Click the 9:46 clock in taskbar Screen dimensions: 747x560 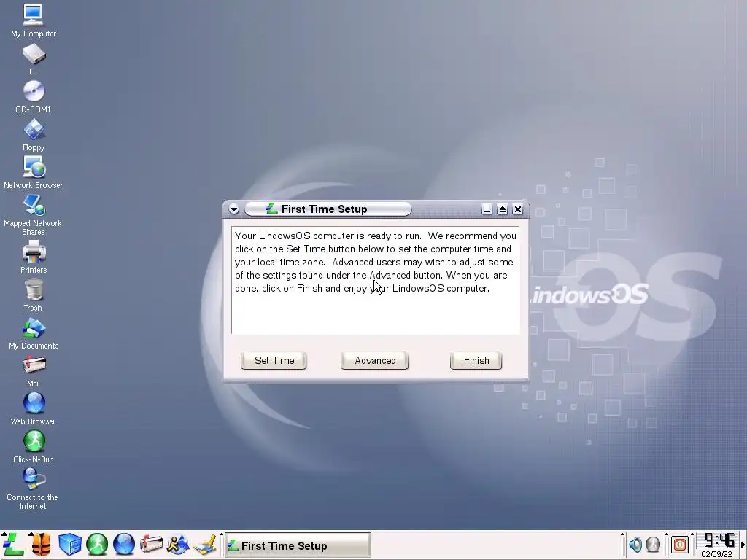[x=719, y=540]
